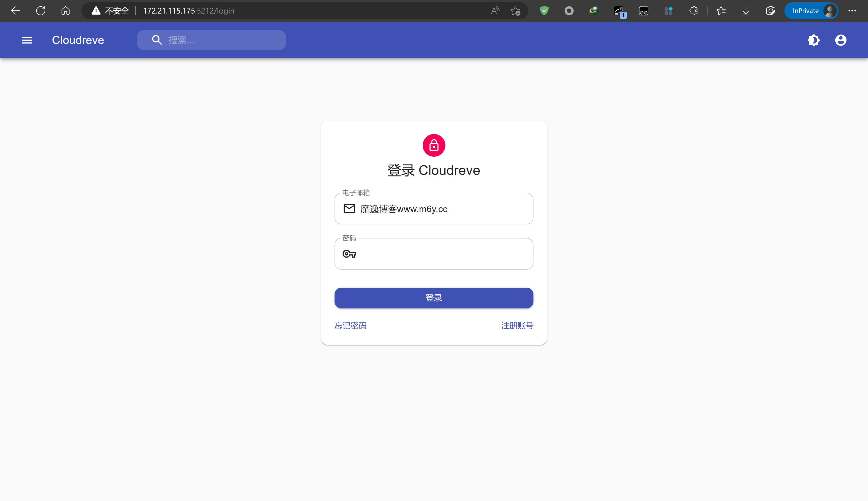This screenshot has height=501, width=868.
Task: Focus the 密码 password field
Action: (x=434, y=254)
